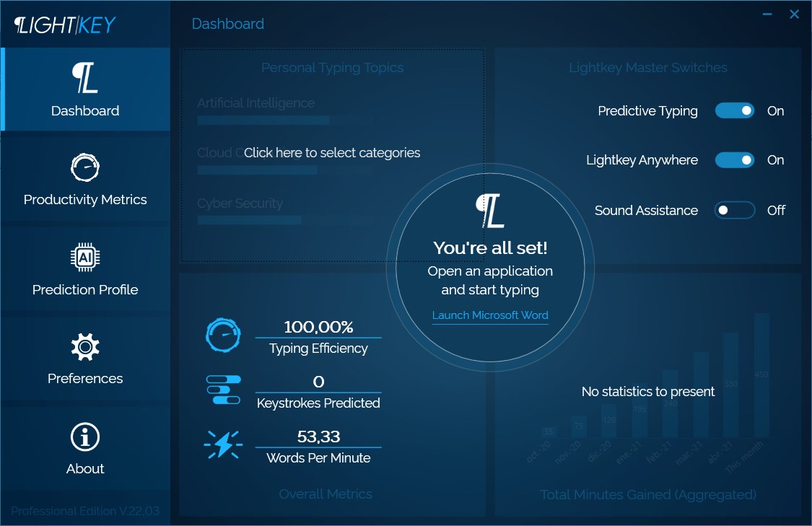Click the Cloud topic progress bar
This screenshot has width=812, height=526.
pos(258,170)
